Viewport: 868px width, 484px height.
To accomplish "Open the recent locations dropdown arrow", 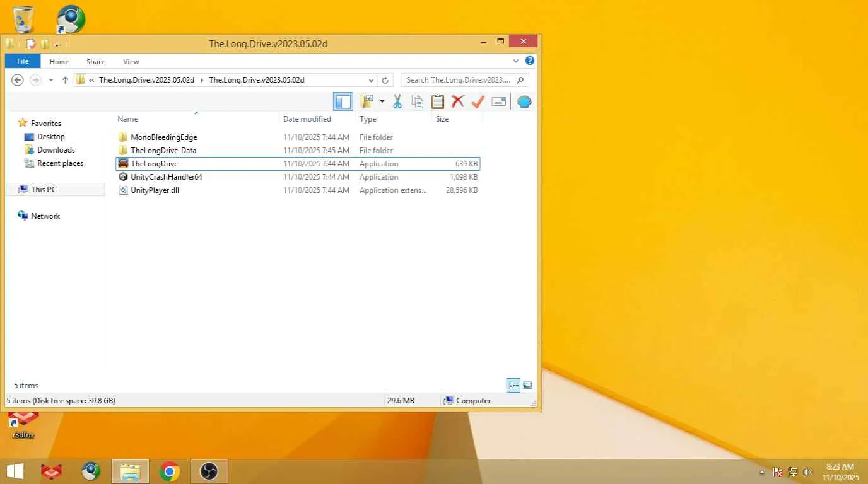I will tap(51, 80).
